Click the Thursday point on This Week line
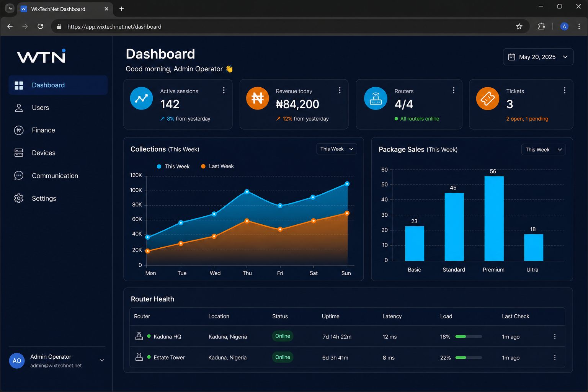The width and height of the screenshot is (588, 392). pyautogui.click(x=247, y=191)
